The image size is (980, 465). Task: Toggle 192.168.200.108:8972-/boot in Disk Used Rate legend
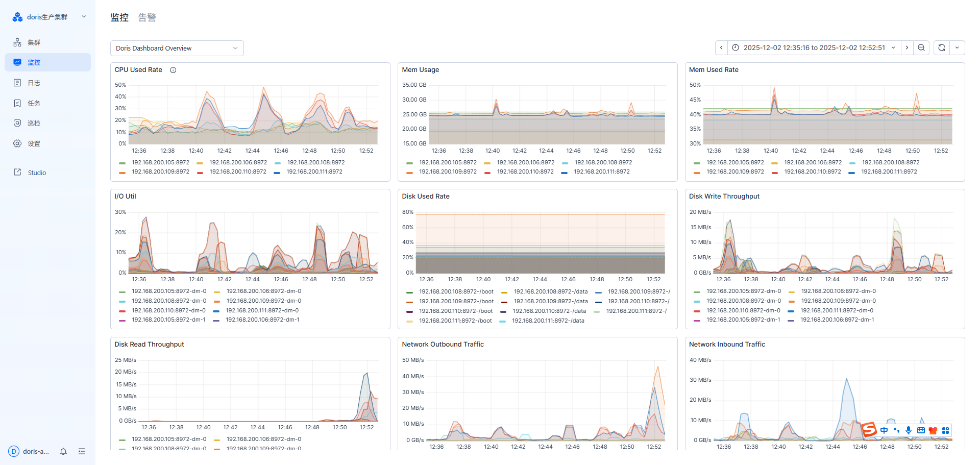[456, 291]
